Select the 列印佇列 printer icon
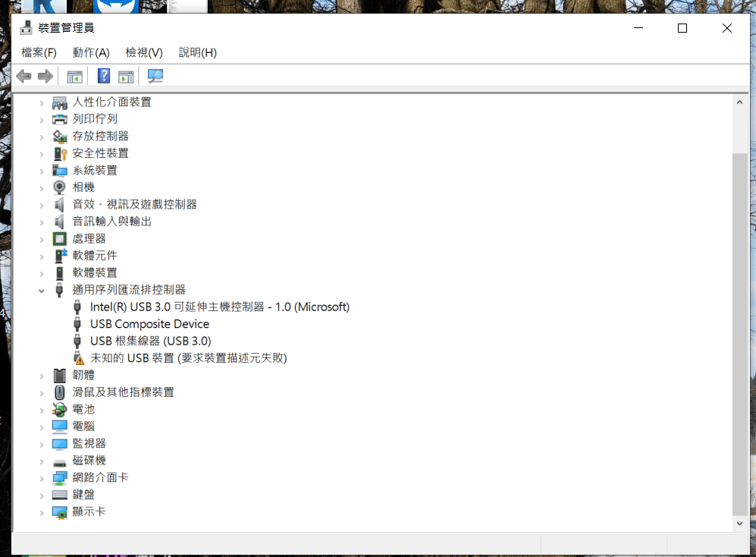 (60, 119)
